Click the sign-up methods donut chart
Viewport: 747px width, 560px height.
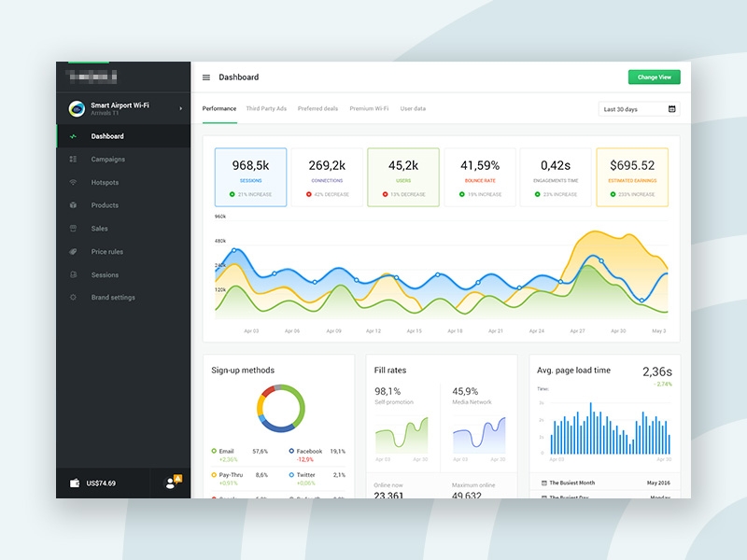279,408
